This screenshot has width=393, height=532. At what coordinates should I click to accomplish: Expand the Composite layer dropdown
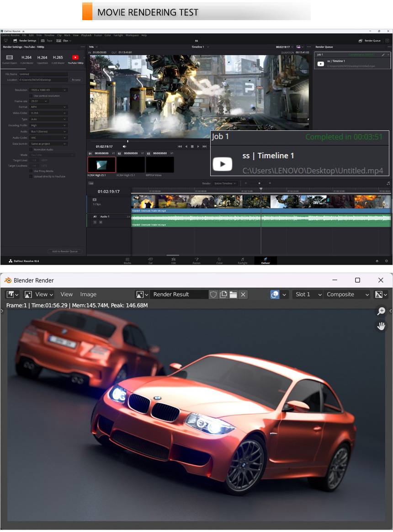point(346,295)
